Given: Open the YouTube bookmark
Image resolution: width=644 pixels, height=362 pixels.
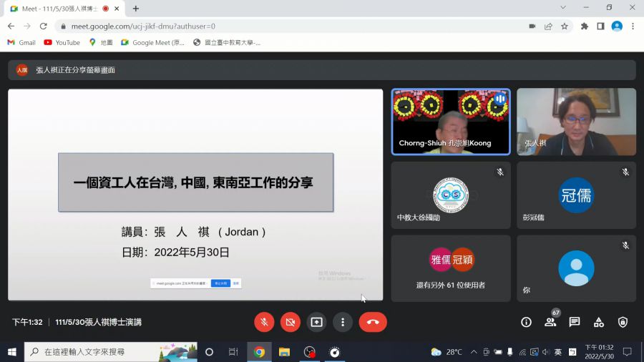Looking at the screenshot, I should pyautogui.click(x=62, y=42).
